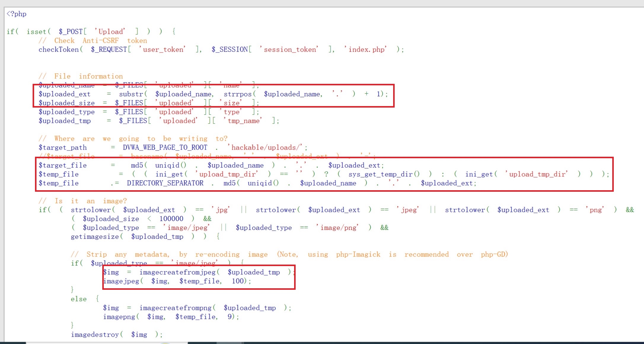Click the <?php opening tag

[17, 14]
